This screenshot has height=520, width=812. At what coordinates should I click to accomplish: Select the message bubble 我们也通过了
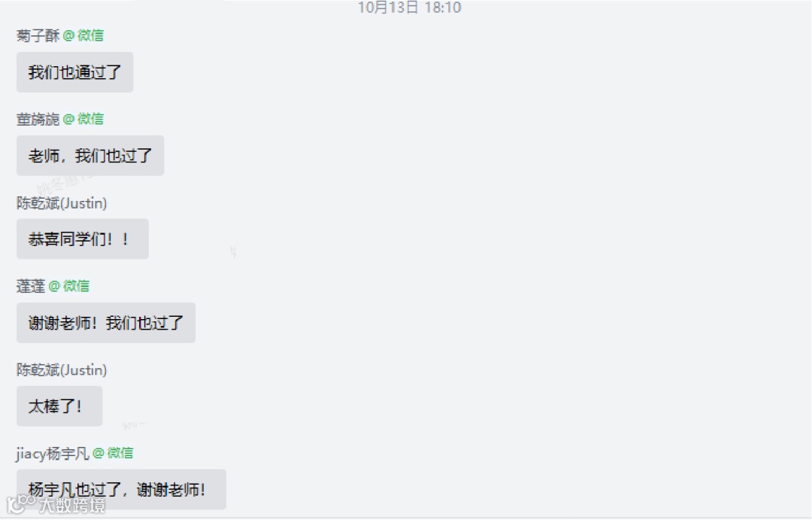point(75,72)
